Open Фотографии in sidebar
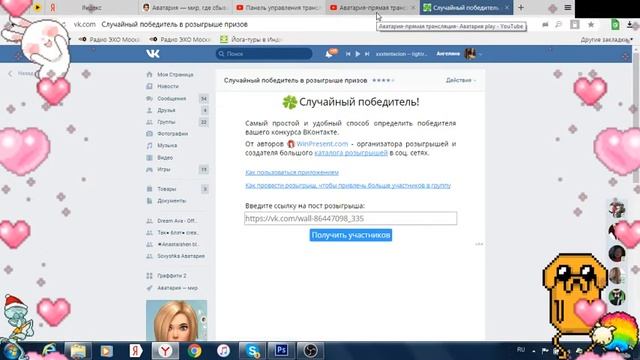Image resolution: width=640 pixels, height=360 pixels. tap(173, 134)
